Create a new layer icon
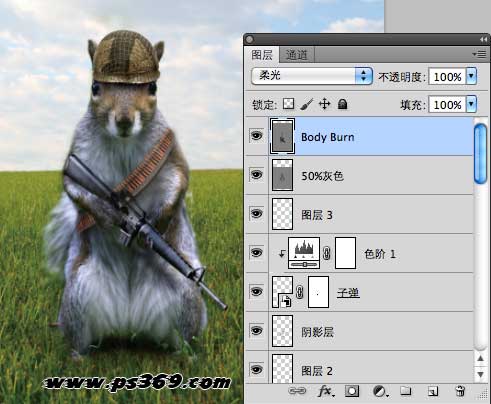The height and width of the screenshot is (404, 491). (x=433, y=391)
